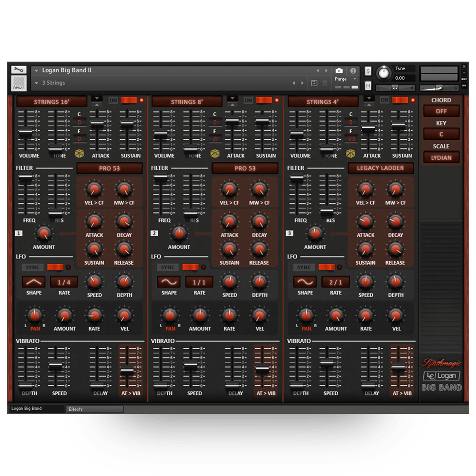Viewport: 476px width, 476px height.
Task: Click layer 1 filter RELEASE knob
Action: coord(124,249)
